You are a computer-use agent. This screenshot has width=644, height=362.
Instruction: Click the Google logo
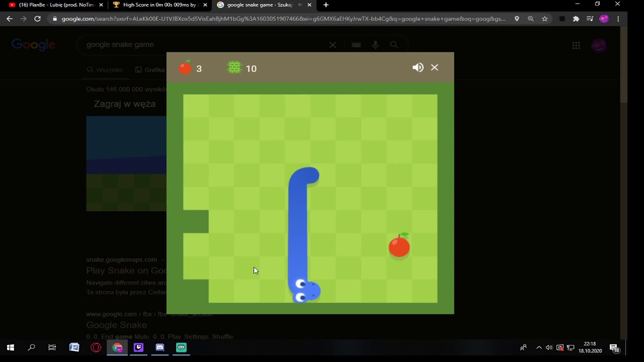pos(33,45)
